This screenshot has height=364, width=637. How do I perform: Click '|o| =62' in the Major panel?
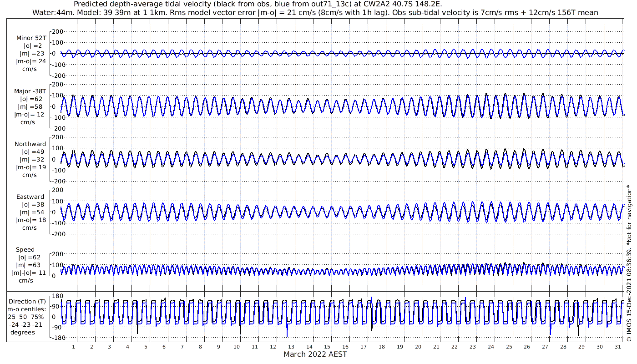pyautogui.click(x=31, y=99)
